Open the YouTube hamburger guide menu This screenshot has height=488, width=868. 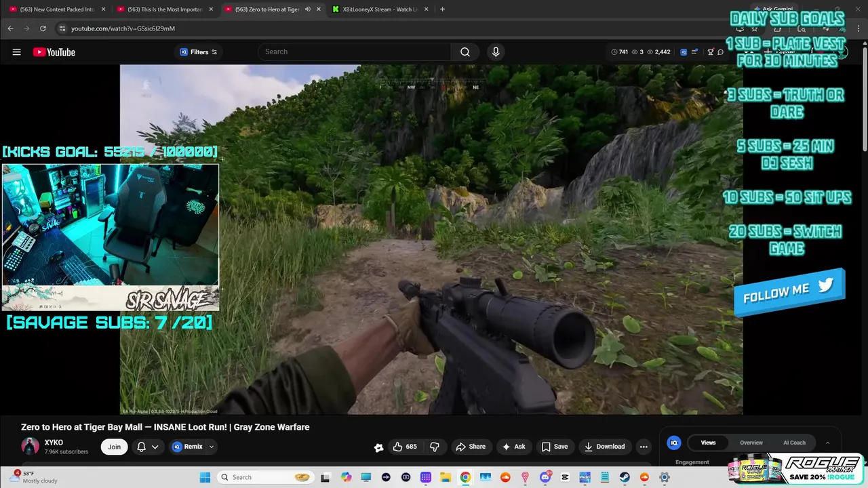coord(16,52)
